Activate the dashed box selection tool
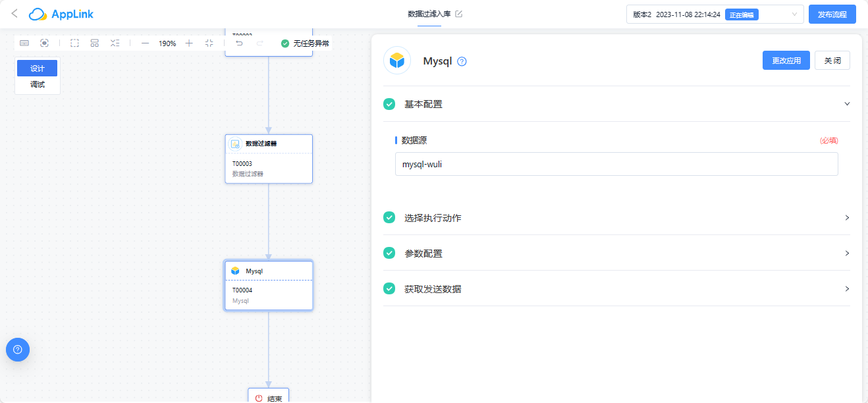The image size is (868, 403). (x=74, y=43)
